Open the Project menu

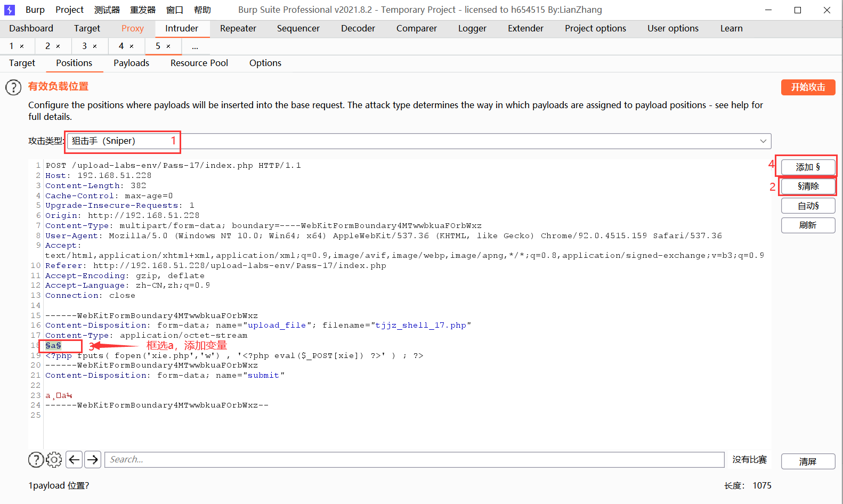pos(70,10)
